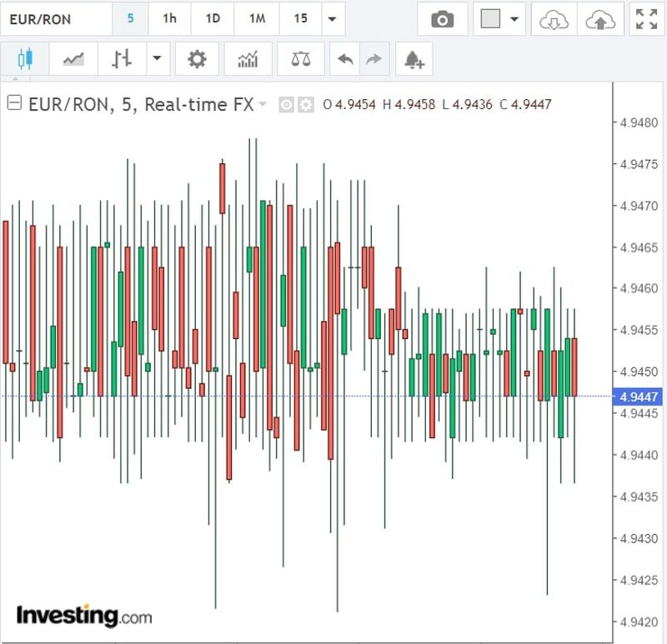
Task: Collapse the EUR/RON legend with minus box
Action: pos(14,104)
